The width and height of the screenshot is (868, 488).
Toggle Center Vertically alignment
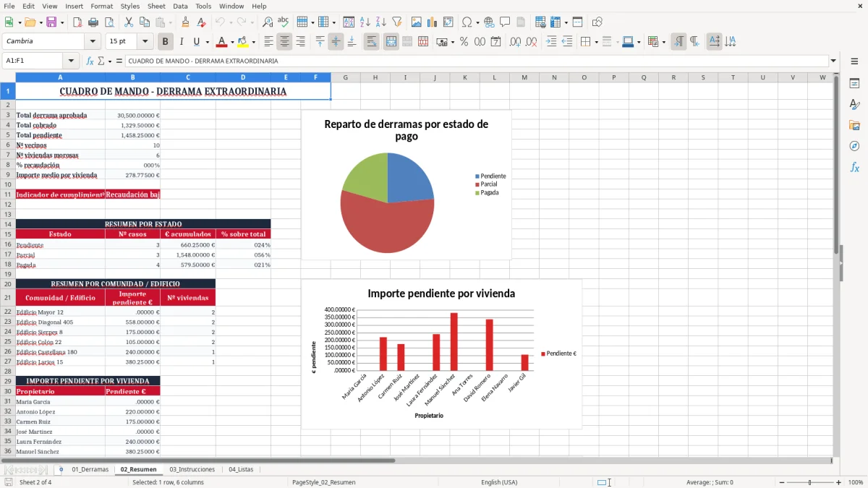336,42
